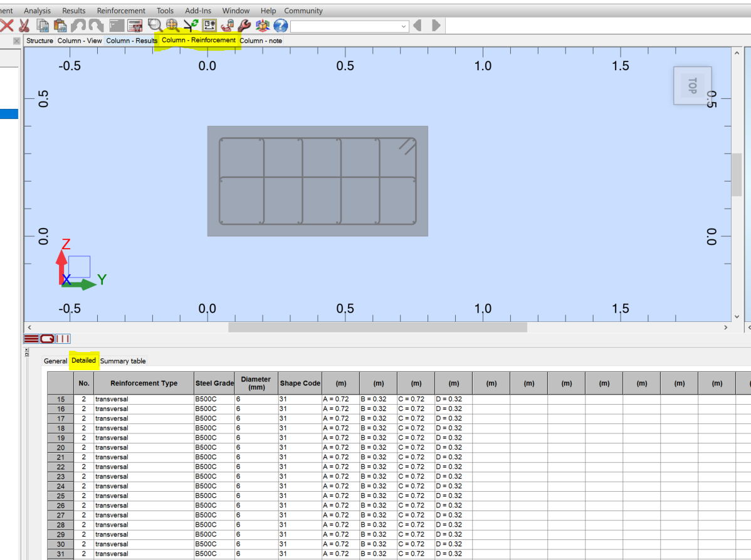Select the Cut scissors icon
The width and height of the screenshot is (751, 560).
(24, 25)
